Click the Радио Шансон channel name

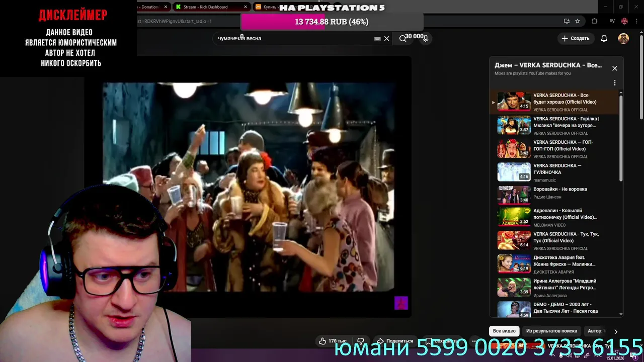tap(547, 197)
